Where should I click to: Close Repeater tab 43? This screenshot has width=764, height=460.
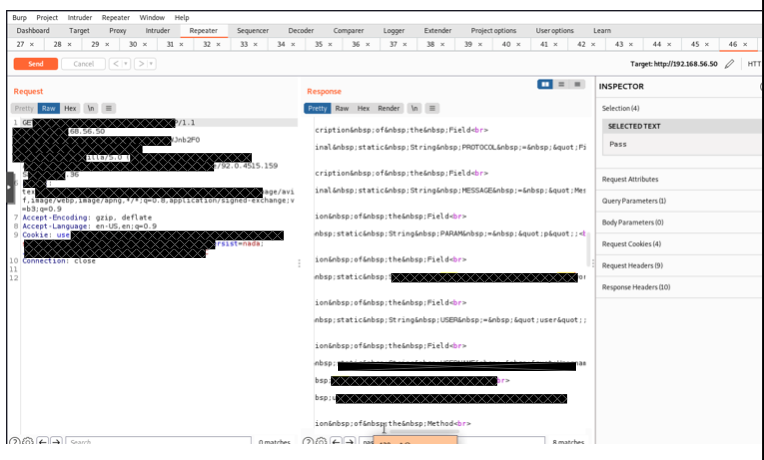(x=631, y=44)
